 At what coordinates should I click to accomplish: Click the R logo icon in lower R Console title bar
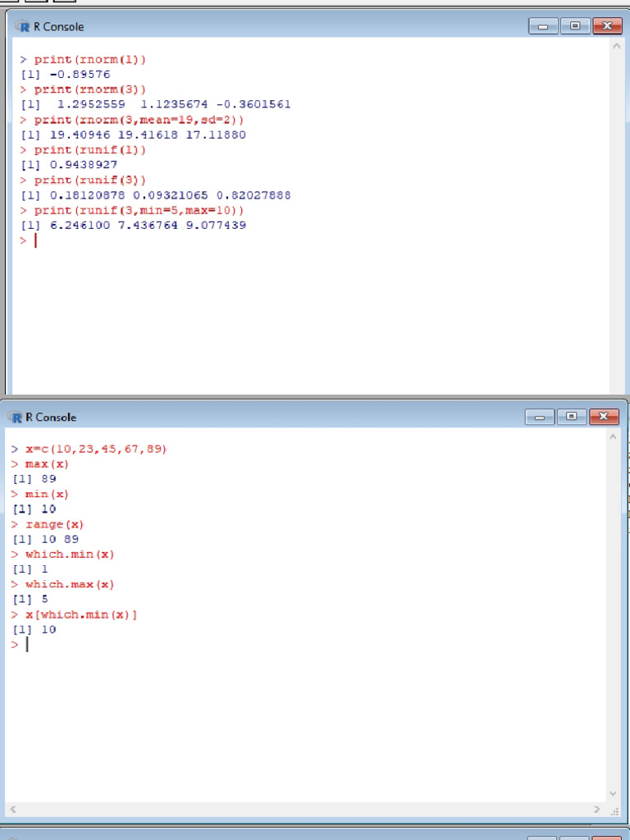coord(16,417)
